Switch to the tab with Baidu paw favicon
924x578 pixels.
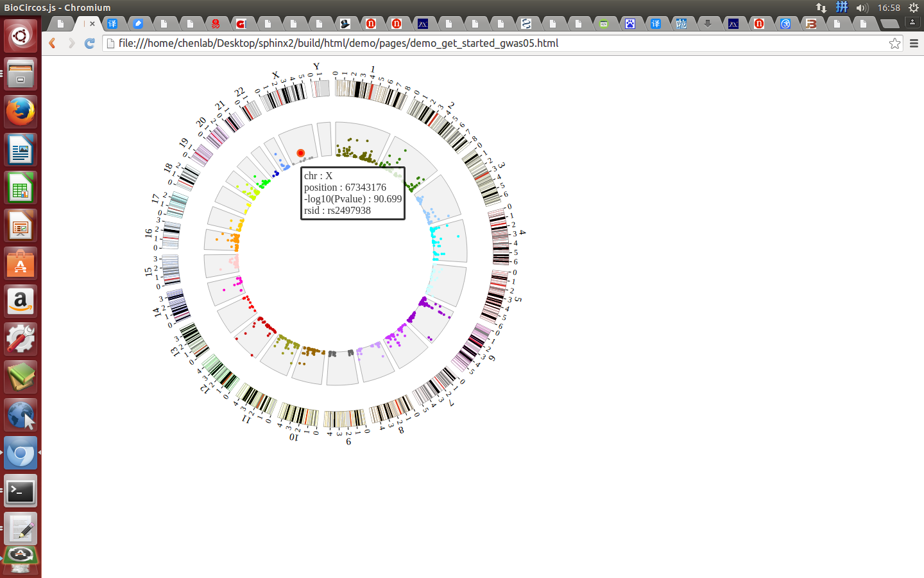[629, 24]
